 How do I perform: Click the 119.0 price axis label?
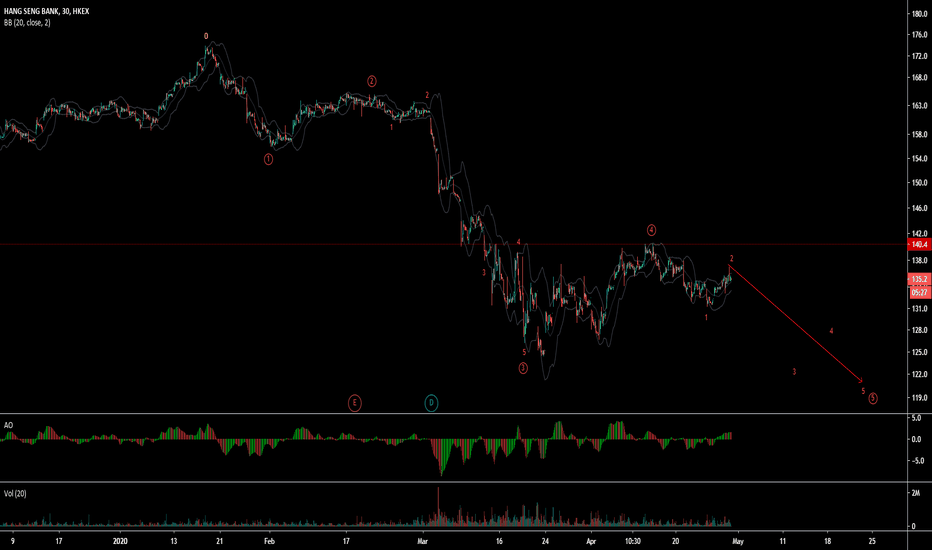(920, 398)
